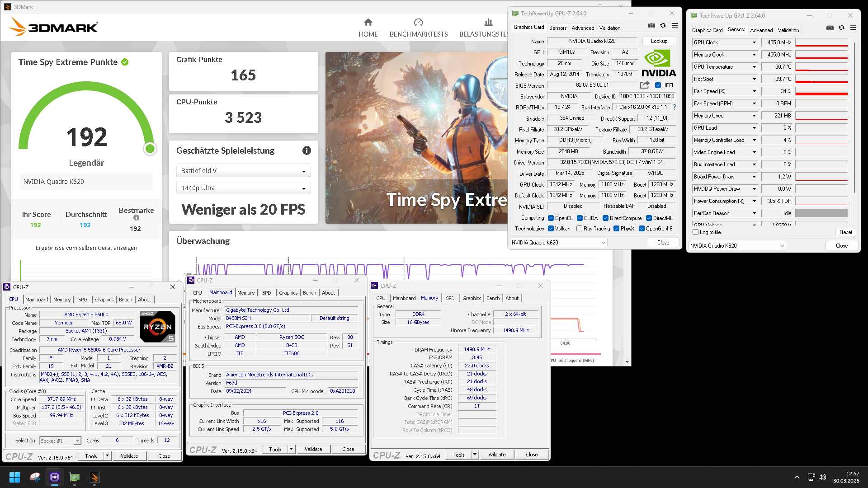Expand the Fan Speed (%) sensor dropdown

pyautogui.click(x=754, y=91)
